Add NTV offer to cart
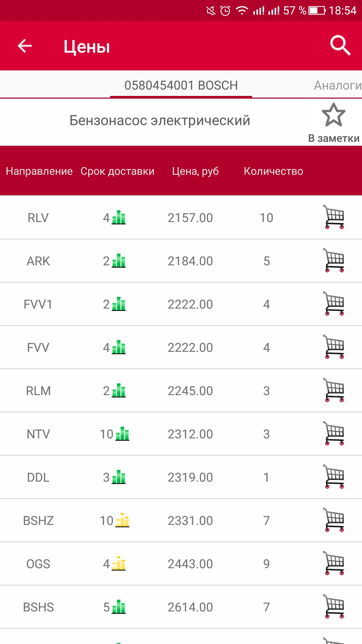This screenshot has width=362, height=644. click(x=334, y=433)
